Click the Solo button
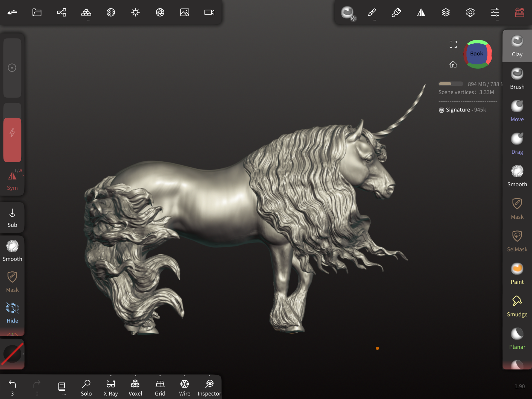This screenshot has height=399, width=532. point(86,387)
